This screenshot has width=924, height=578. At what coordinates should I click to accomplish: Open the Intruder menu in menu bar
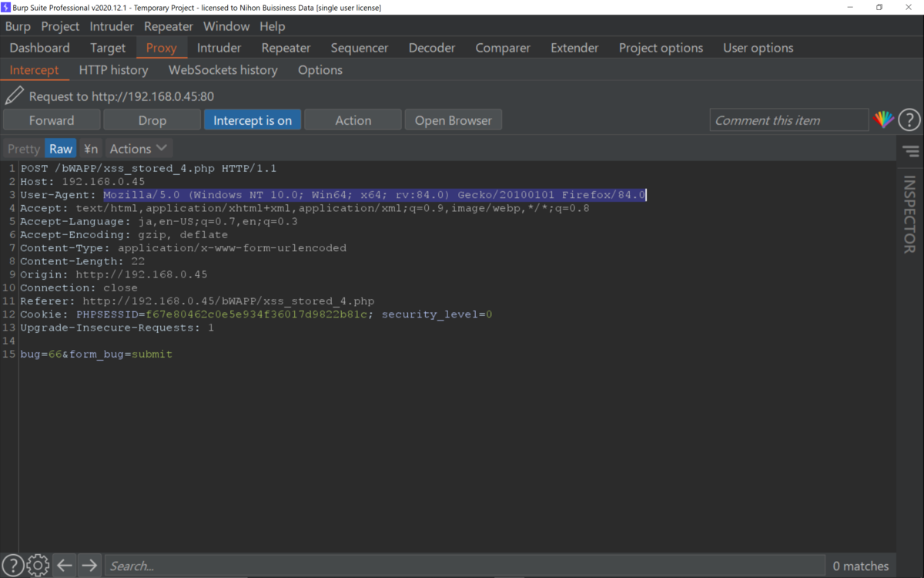(x=112, y=26)
